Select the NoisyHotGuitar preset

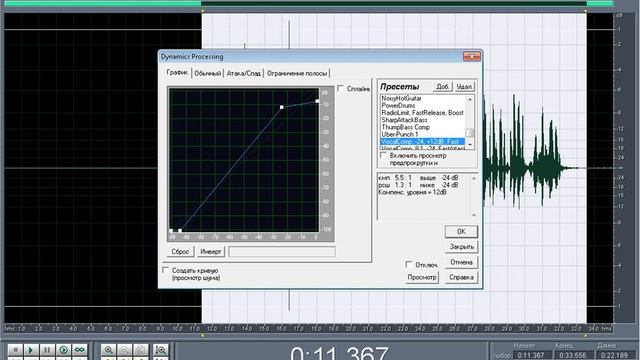pos(422,98)
